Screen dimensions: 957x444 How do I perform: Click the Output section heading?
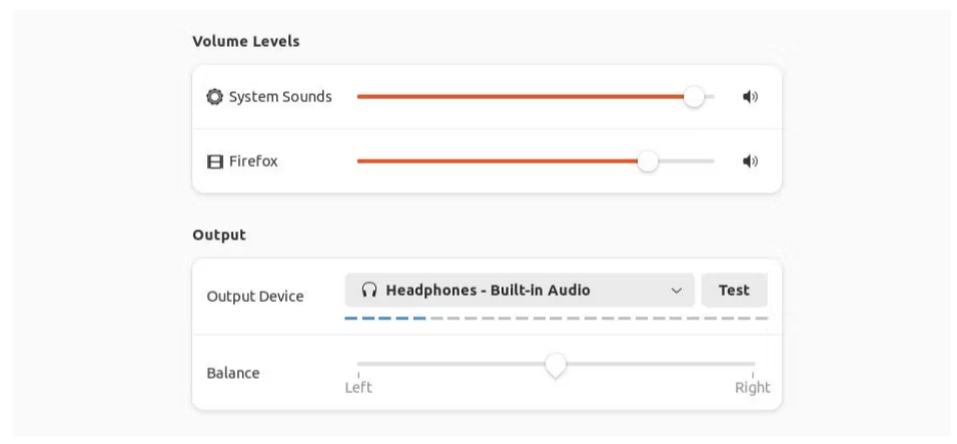(219, 235)
